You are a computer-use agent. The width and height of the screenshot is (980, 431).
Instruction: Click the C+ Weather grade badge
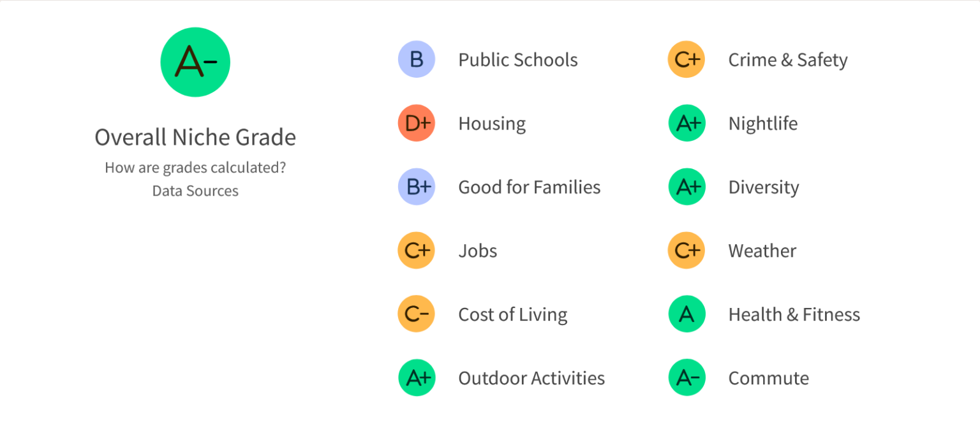pyautogui.click(x=687, y=251)
